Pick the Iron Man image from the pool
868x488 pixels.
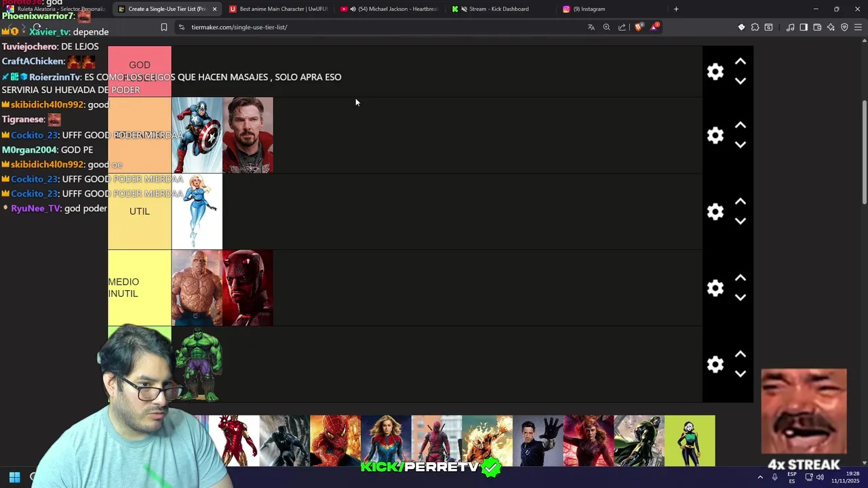[234, 441]
